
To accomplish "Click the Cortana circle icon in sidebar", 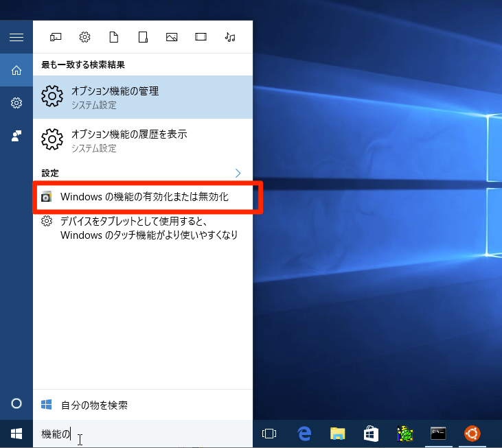I will (x=16, y=403).
